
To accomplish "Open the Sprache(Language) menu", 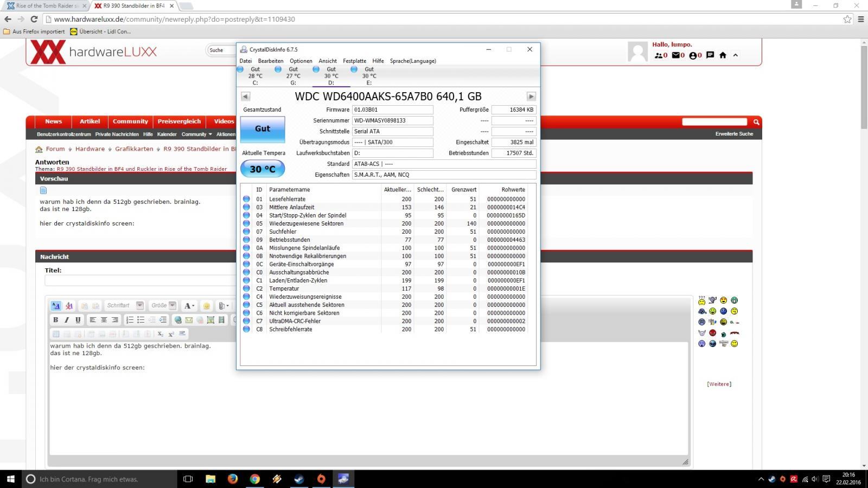I will coord(413,61).
